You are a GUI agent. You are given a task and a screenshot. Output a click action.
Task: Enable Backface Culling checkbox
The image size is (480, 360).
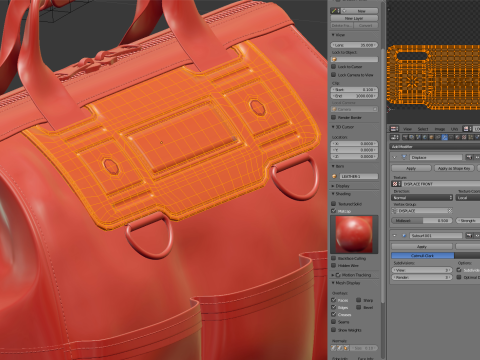(333, 258)
